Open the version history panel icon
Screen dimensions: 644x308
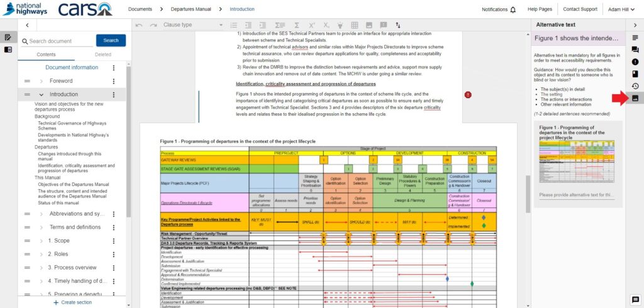click(635, 86)
